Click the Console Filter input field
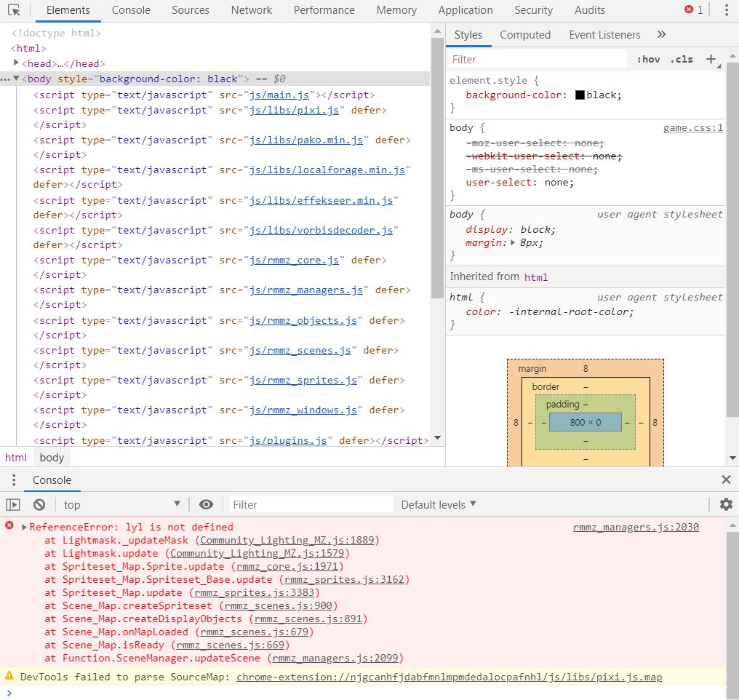Viewport: 739px width, 700px height. coord(311,505)
